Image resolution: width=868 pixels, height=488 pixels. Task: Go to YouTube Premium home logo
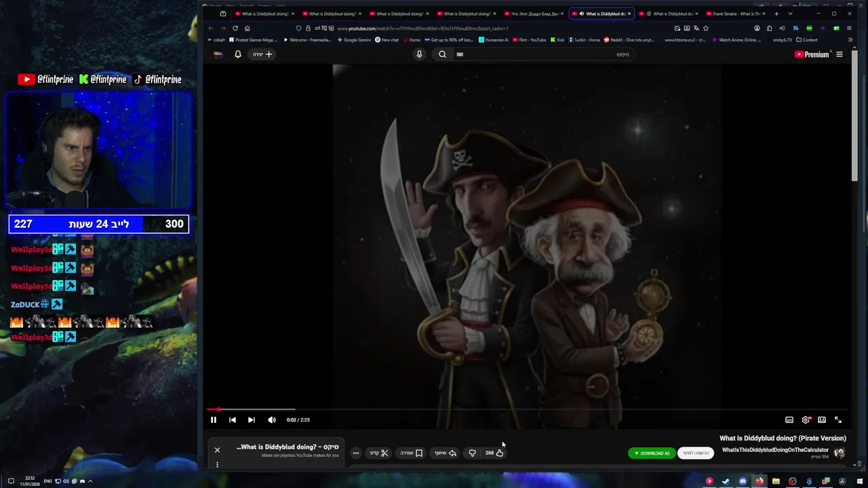coord(812,54)
